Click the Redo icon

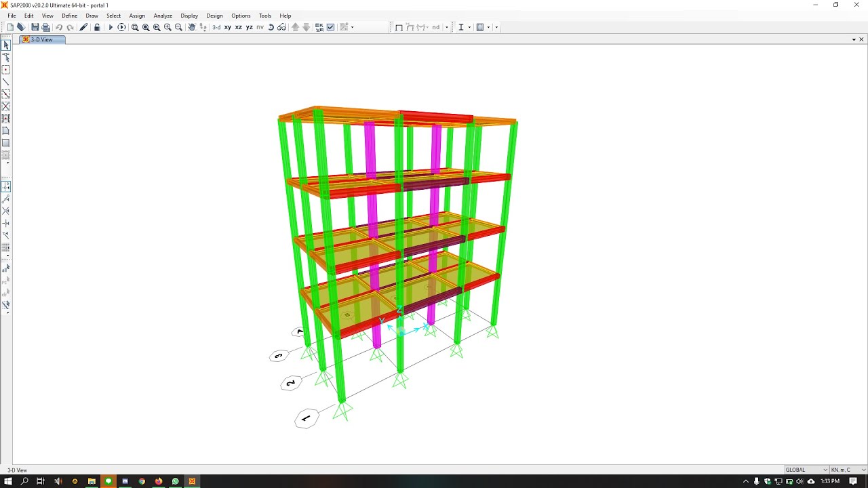coord(70,27)
